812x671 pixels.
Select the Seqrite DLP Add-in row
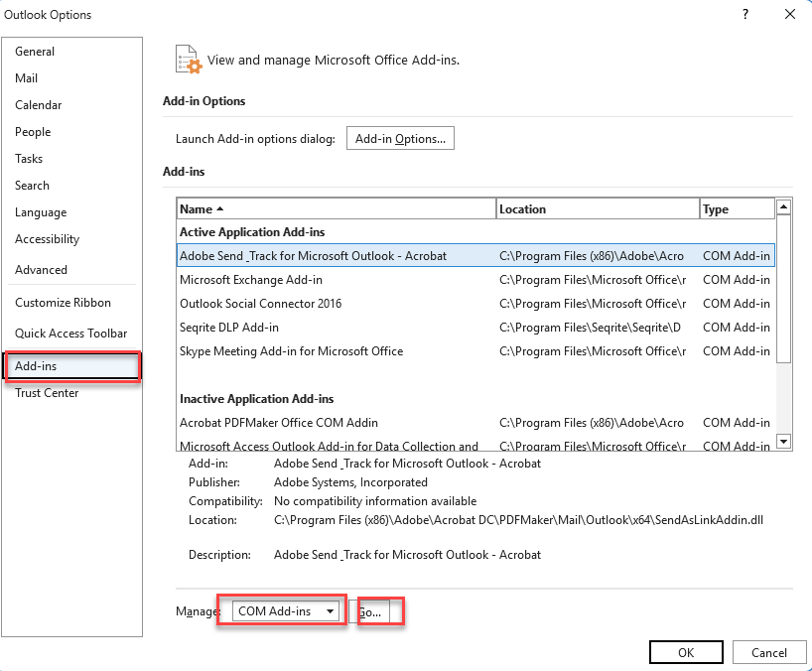pos(475,328)
